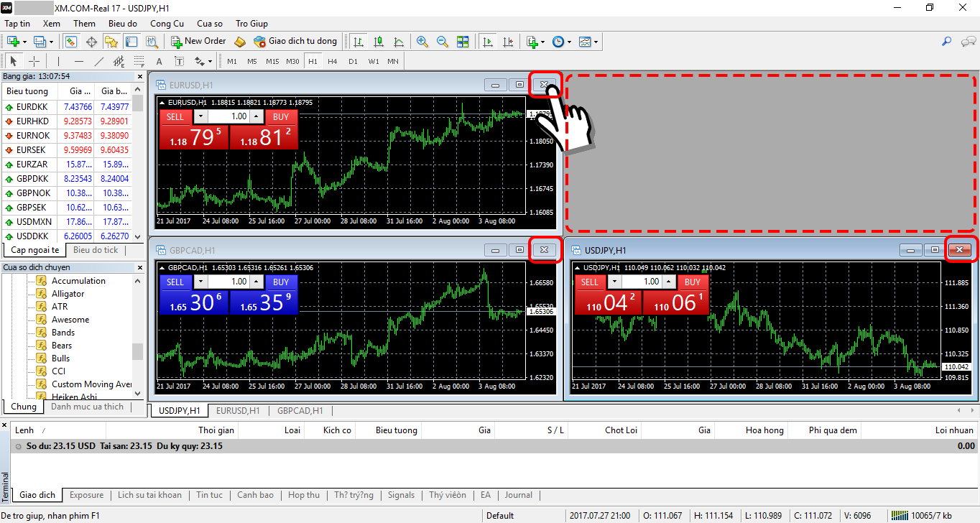The height and width of the screenshot is (523, 980).
Task: Expand the new chart dropdown arrow
Action: [x=25, y=42]
